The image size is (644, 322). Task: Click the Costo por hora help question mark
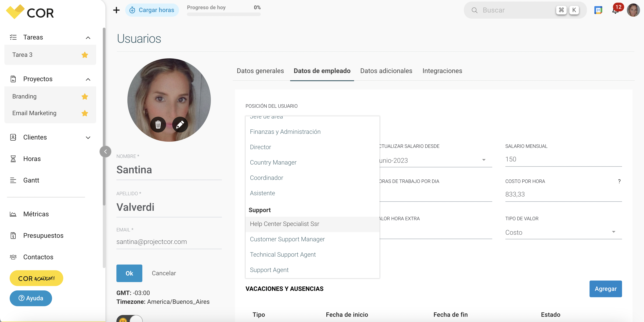click(619, 181)
